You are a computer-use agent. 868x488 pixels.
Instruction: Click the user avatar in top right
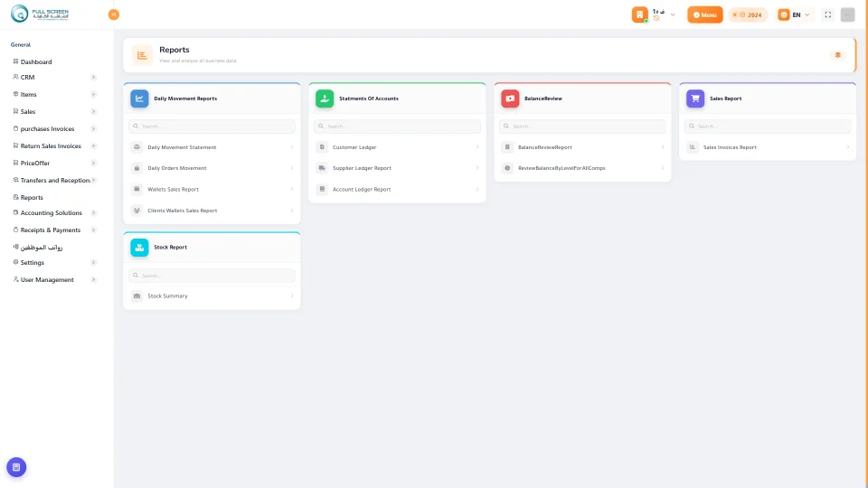point(847,15)
